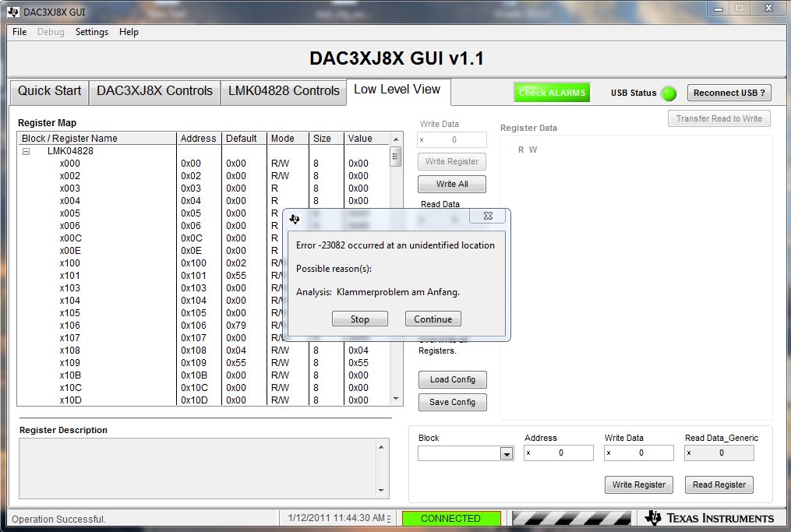Click the bottom Write Data field
This screenshot has width=791, height=532.
click(639, 453)
